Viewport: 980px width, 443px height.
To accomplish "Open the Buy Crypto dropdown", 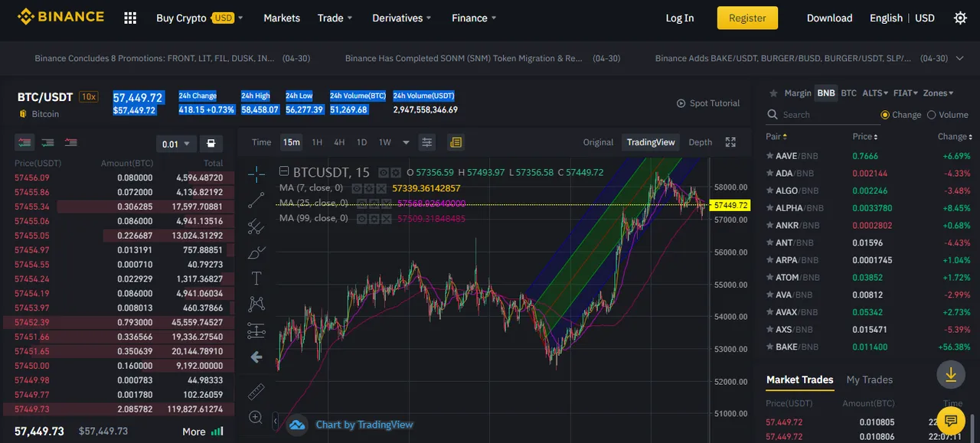I will pos(200,18).
